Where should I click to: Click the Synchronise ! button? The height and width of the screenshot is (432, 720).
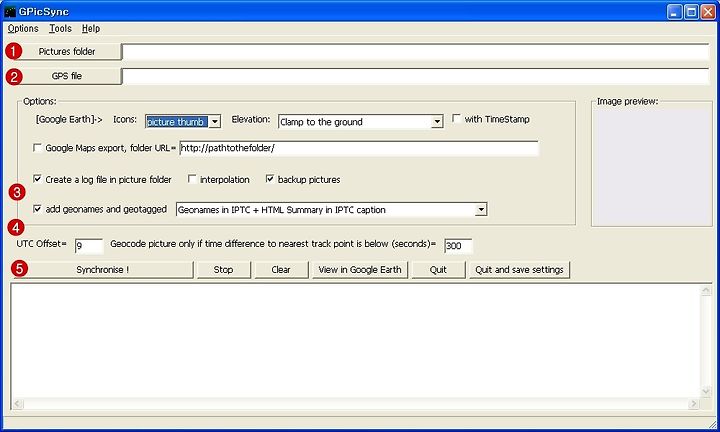(x=103, y=270)
